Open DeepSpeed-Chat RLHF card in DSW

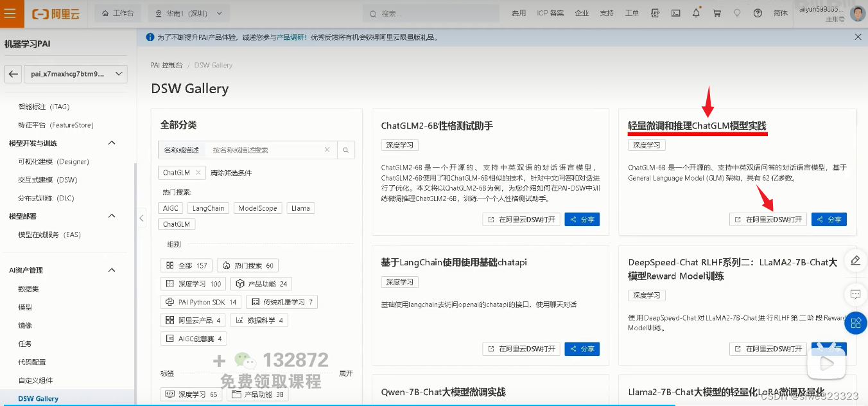768,349
